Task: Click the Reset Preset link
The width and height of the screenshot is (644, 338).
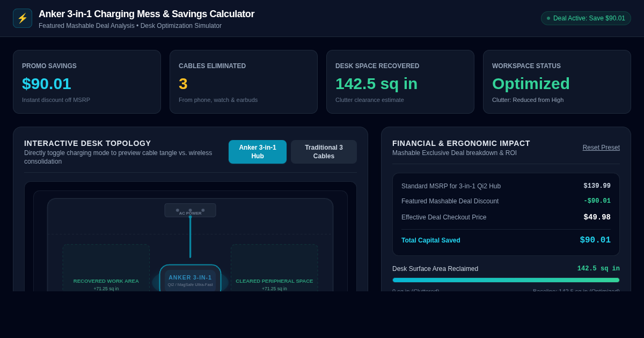Action: coord(601,148)
